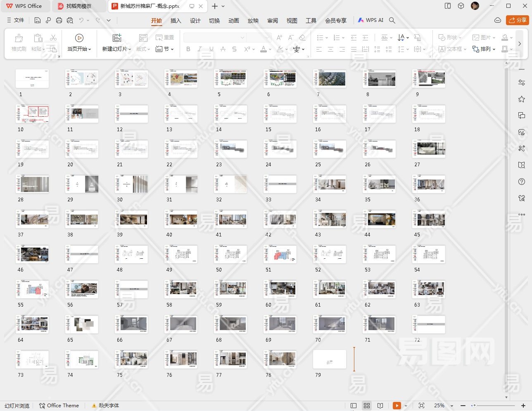This screenshot has height=411, width=532.
Task: Open search with the magnifier icon
Action: coord(392,20)
